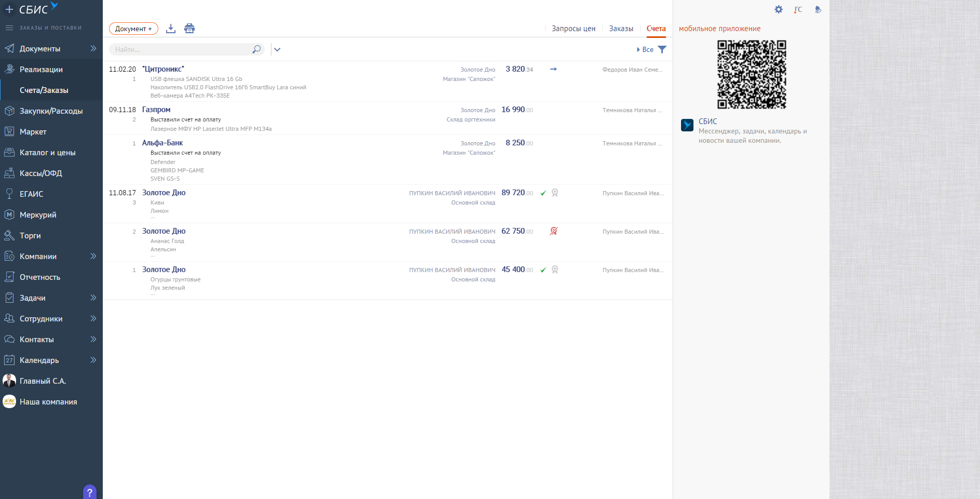Viewport: 980px width, 499px height.
Task: Open Компании section
Action: click(38, 256)
